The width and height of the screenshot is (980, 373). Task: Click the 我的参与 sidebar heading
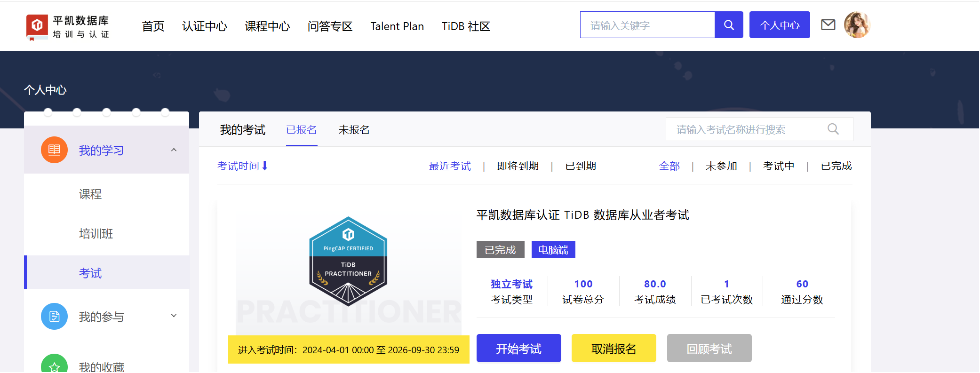[102, 317]
